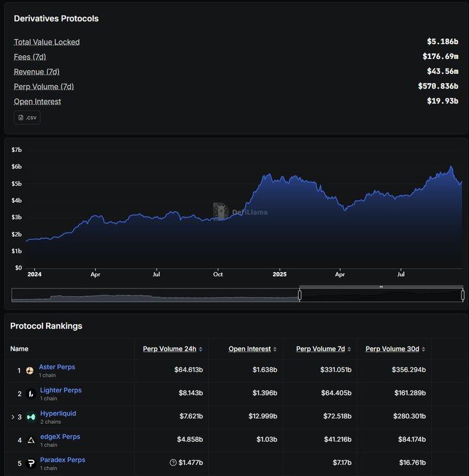Download data with the .csv button
Image resolution: width=469 pixels, height=476 pixels.
[x=27, y=117]
